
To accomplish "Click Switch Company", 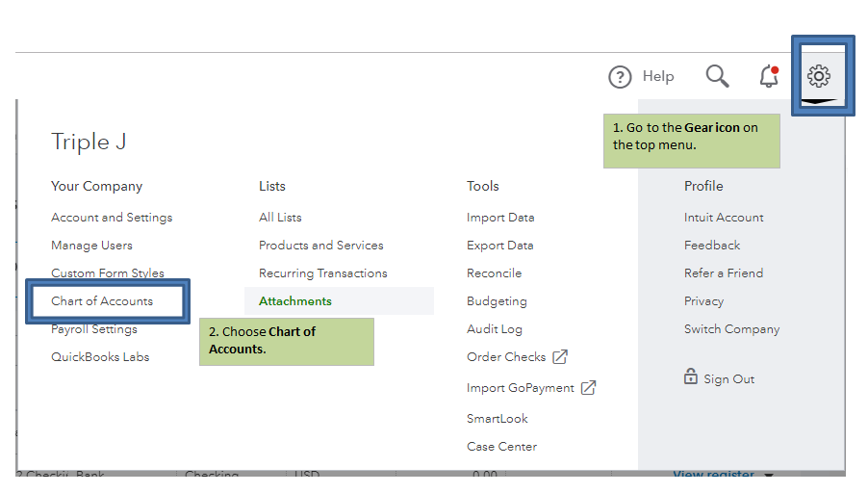I will (x=731, y=329).
